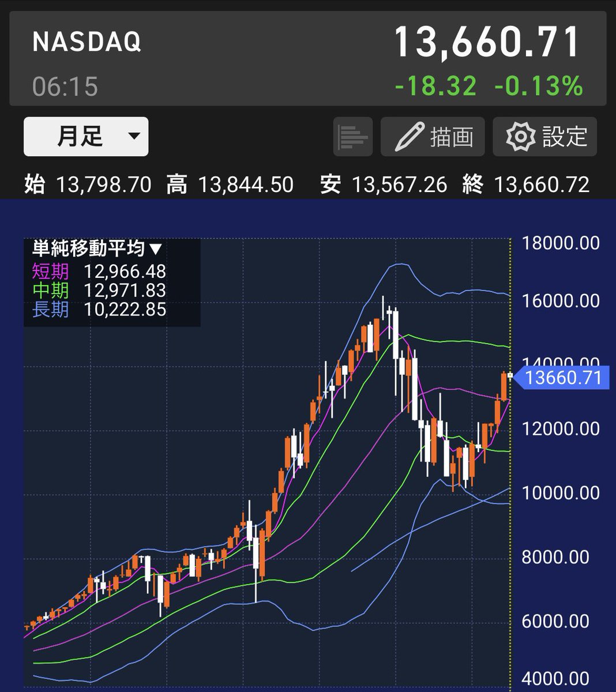Click the 6000.00 price axis label
The image size is (616, 692).
click(556, 621)
